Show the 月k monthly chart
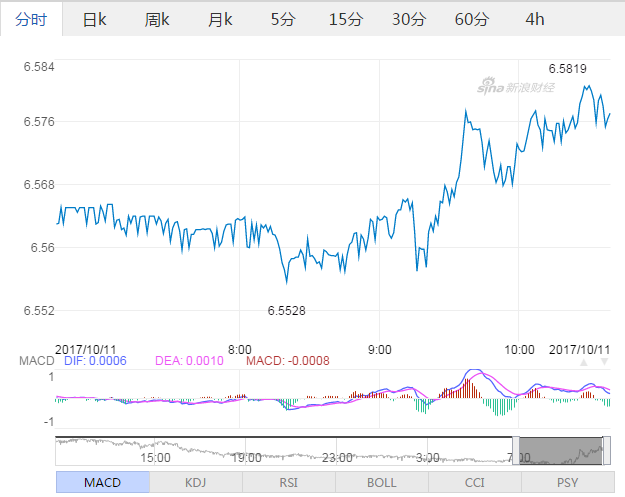This screenshot has height=497, width=625. [219, 19]
